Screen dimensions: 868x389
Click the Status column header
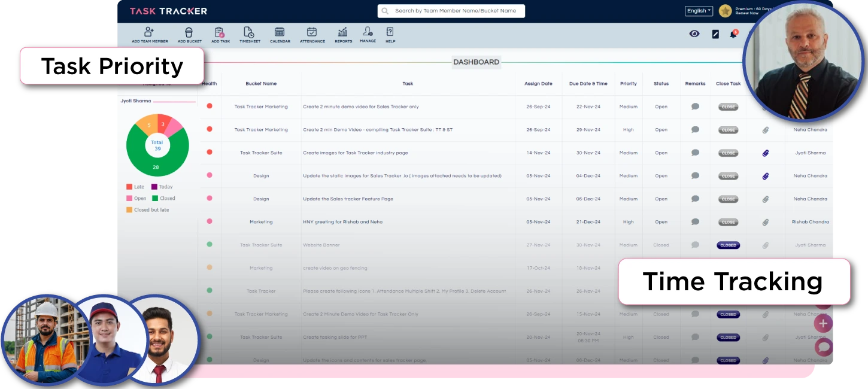661,84
